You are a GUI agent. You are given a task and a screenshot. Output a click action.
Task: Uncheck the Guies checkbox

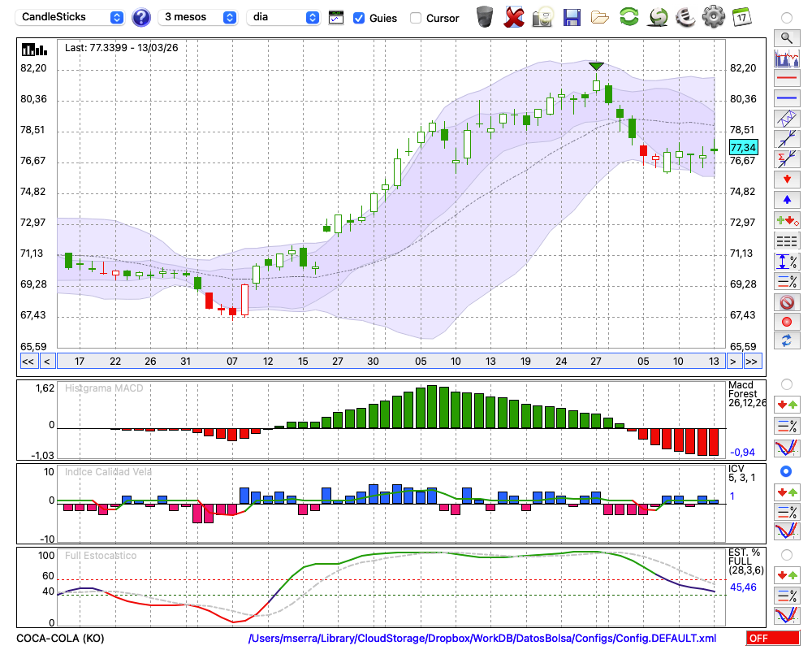(x=359, y=18)
